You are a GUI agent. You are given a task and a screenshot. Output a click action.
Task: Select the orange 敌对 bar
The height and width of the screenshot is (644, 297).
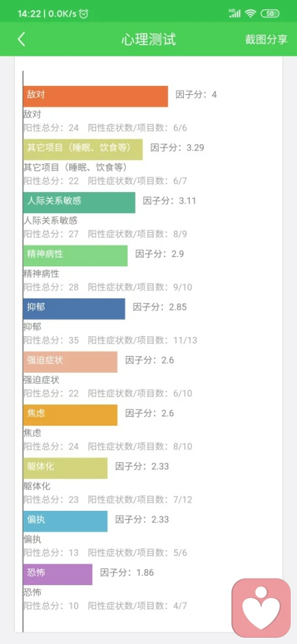(95, 96)
